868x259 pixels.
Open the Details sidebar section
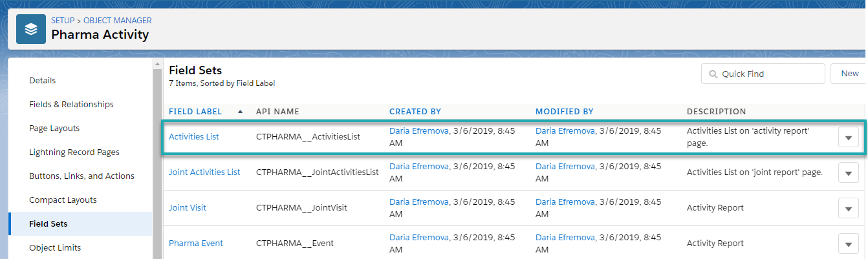click(43, 81)
